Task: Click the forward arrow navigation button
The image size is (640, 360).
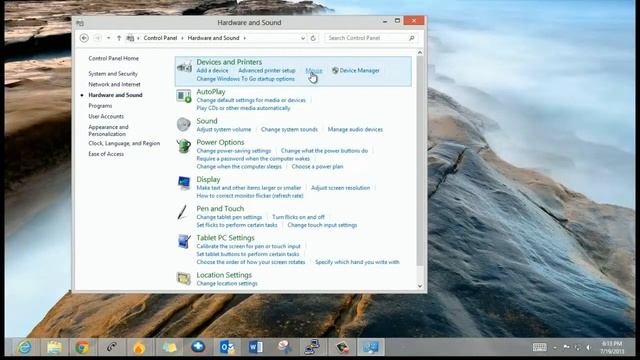Action: (x=98, y=38)
